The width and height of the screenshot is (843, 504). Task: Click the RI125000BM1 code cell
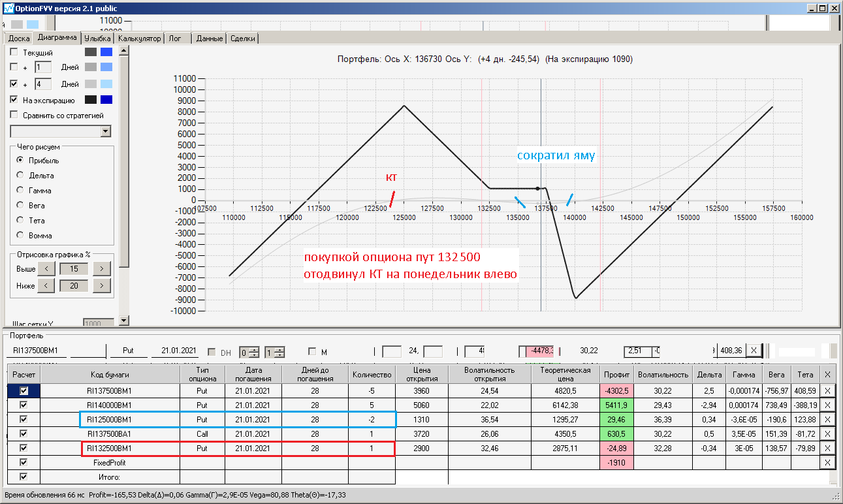pyautogui.click(x=109, y=419)
